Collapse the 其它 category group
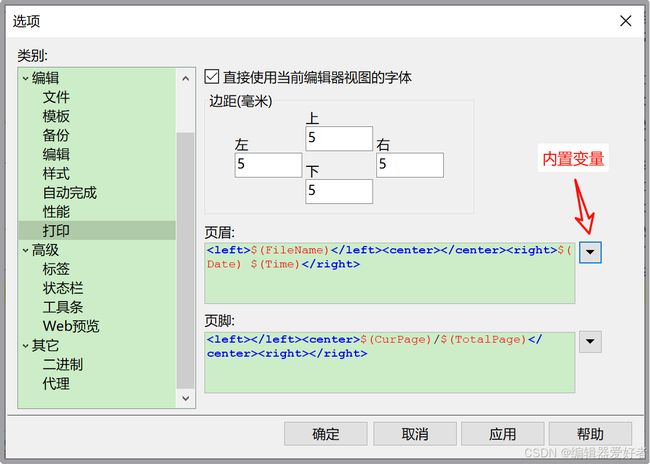The image size is (650, 464). pos(25,345)
